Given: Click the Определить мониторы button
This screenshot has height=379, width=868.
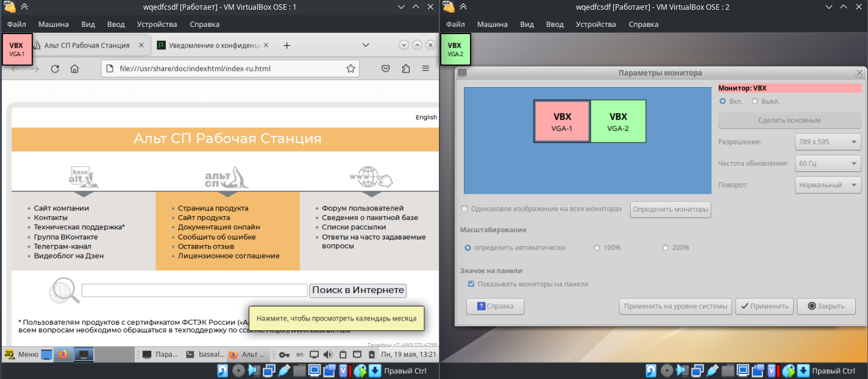Looking at the screenshot, I should [x=671, y=210].
